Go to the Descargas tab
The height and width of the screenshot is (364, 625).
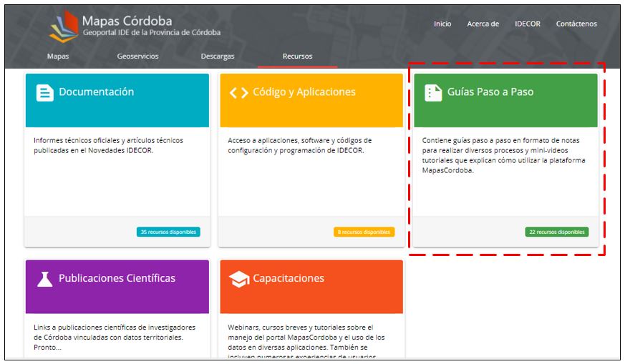pyautogui.click(x=218, y=56)
